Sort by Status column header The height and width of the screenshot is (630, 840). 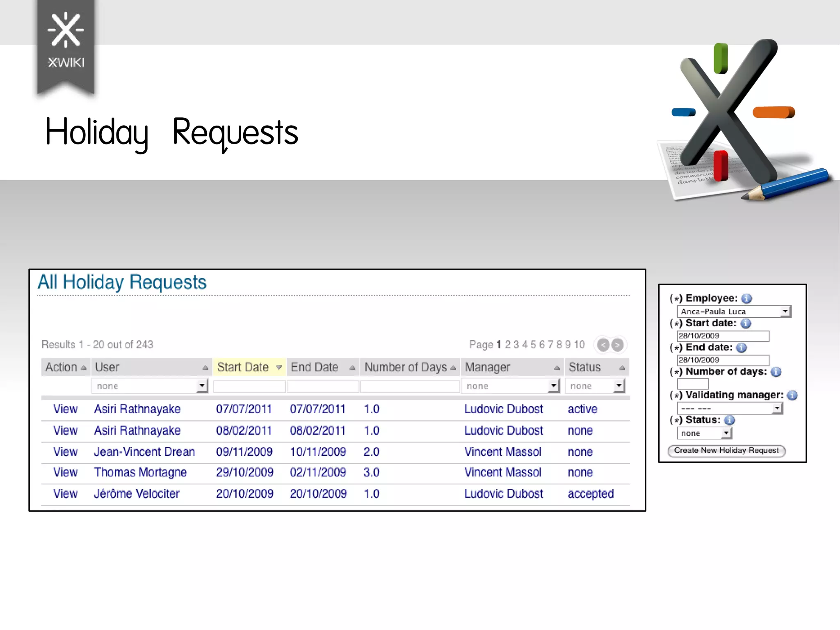[597, 367]
